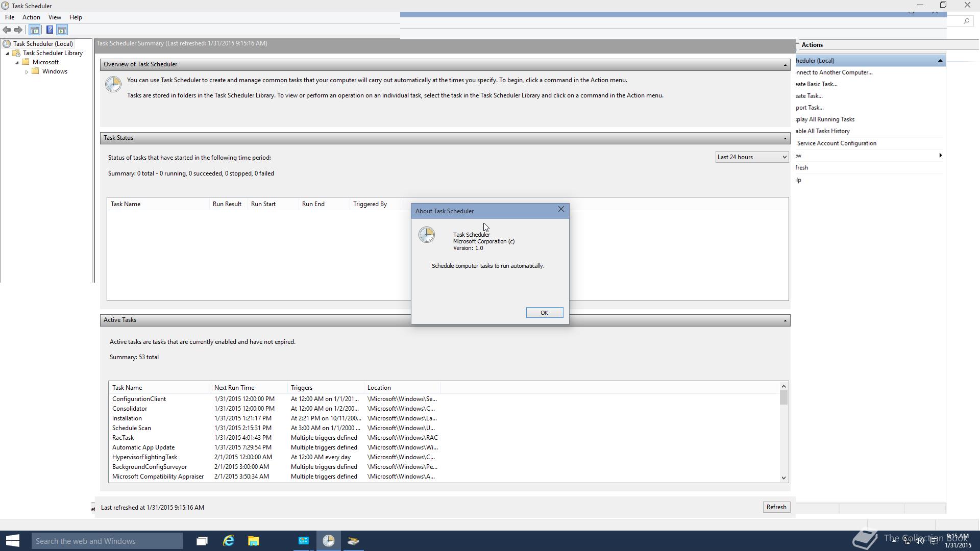
Task: Click Active Tasks scrollbar down arrow
Action: [783, 478]
